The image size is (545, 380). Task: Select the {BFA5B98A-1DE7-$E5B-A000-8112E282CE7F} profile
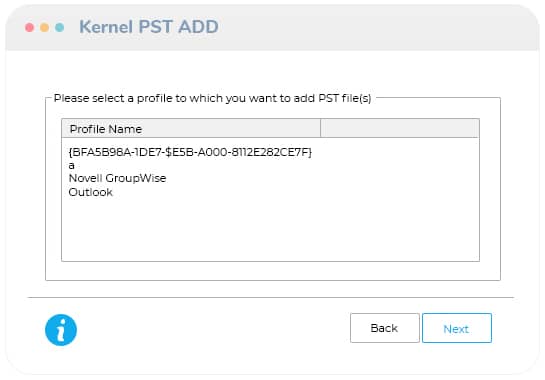tap(190, 152)
